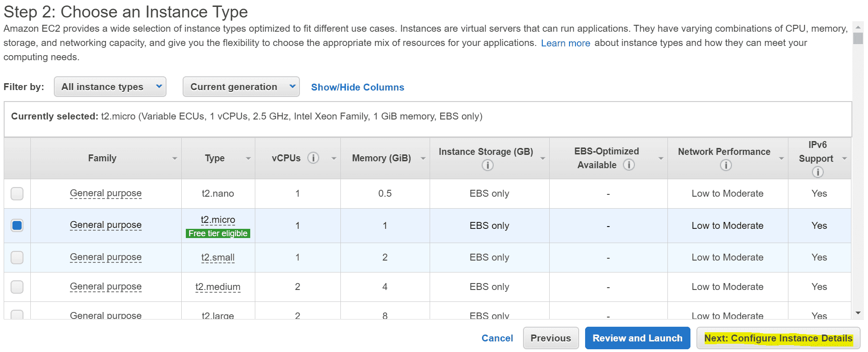Screen dimensions: 868x352
Task: Click Next: Configure Instance Details
Action: pyautogui.click(x=778, y=338)
